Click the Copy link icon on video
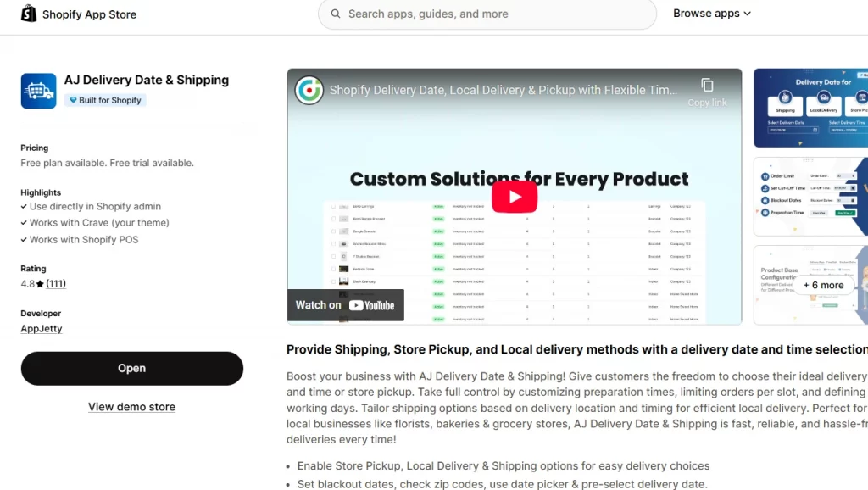This screenshot has height=490, width=868. click(x=707, y=86)
